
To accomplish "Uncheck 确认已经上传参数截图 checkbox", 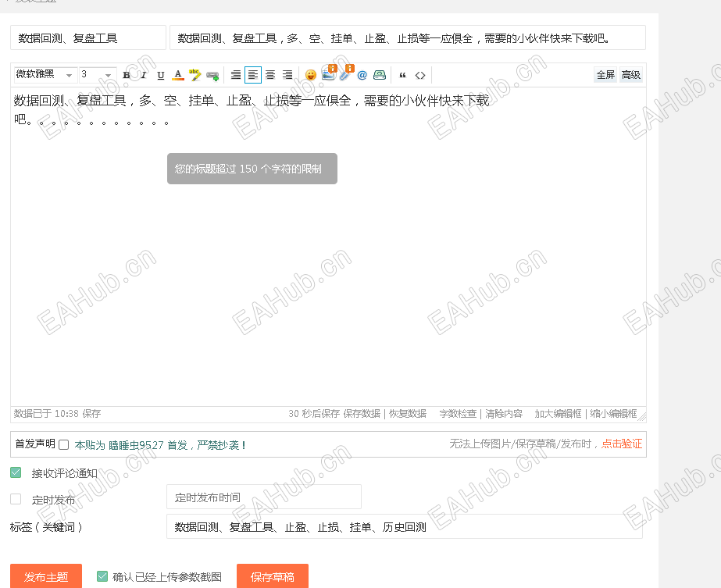I will tap(102, 576).
